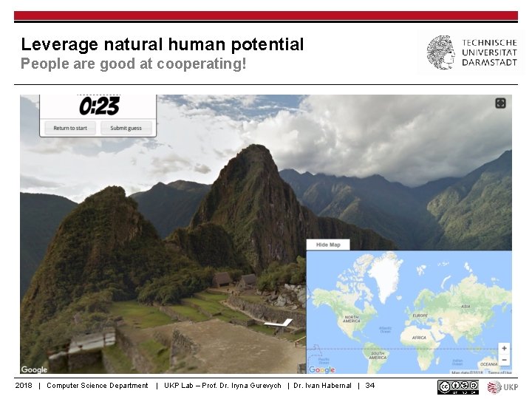Click the slide title Leverage natural human potential
The image size is (532, 399).
click(x=162, y=44)
